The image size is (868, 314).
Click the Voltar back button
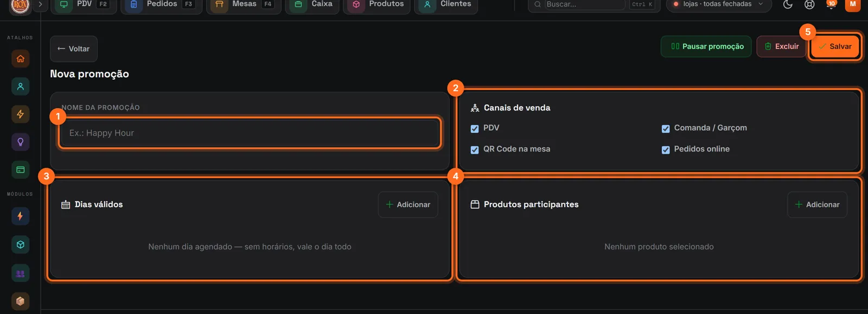[74, 49]
